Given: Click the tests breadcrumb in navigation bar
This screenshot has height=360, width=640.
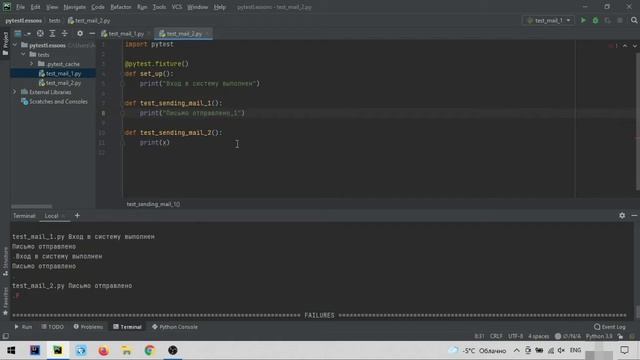Looking at the screenshot, I should point(54,20).
